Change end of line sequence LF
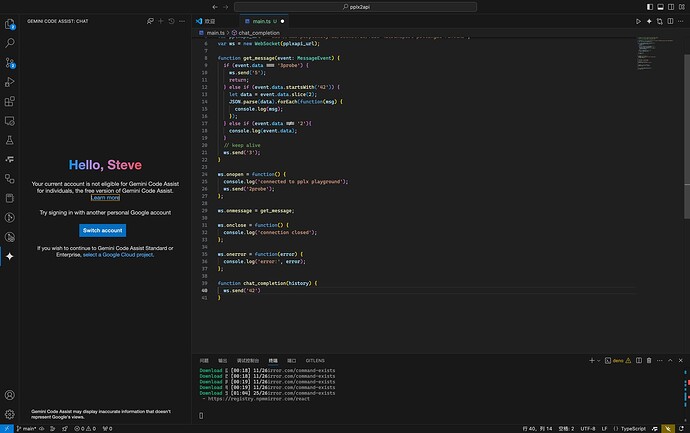 604,429
